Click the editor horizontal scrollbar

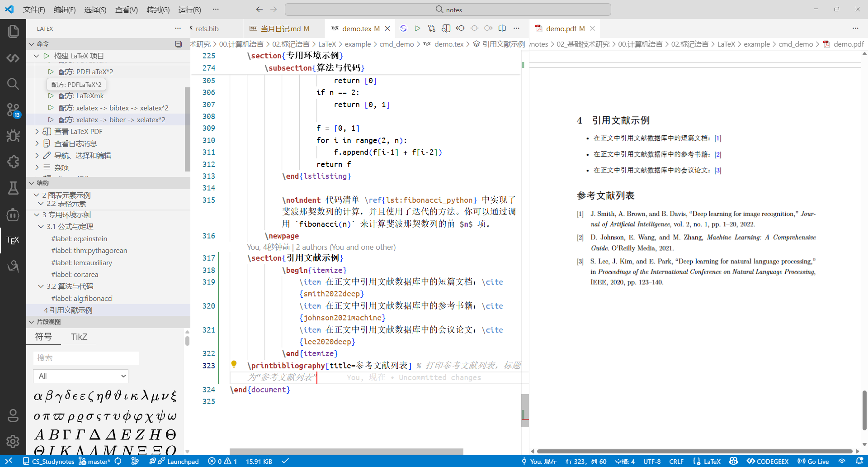pos(346,451)
